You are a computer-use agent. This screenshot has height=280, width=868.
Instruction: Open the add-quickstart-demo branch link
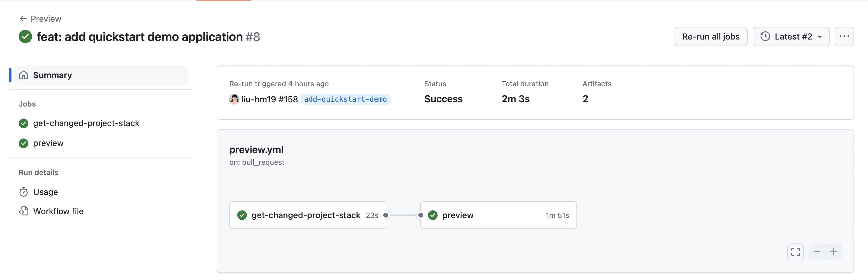pos(346,99)
